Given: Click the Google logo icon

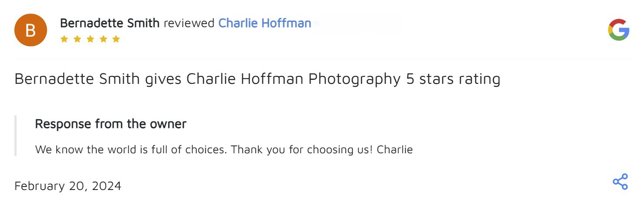Looking at the screenshot, I should (x=618, y=30).
